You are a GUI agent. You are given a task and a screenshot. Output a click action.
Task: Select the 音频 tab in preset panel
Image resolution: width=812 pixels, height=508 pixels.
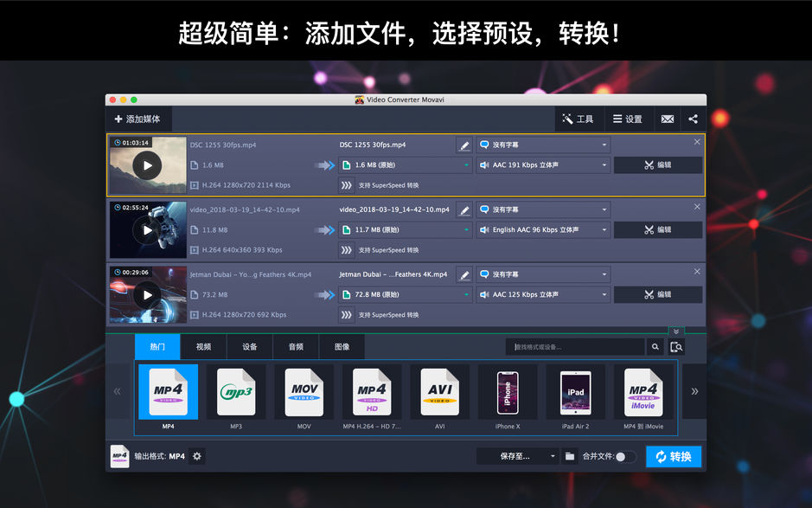296,346
